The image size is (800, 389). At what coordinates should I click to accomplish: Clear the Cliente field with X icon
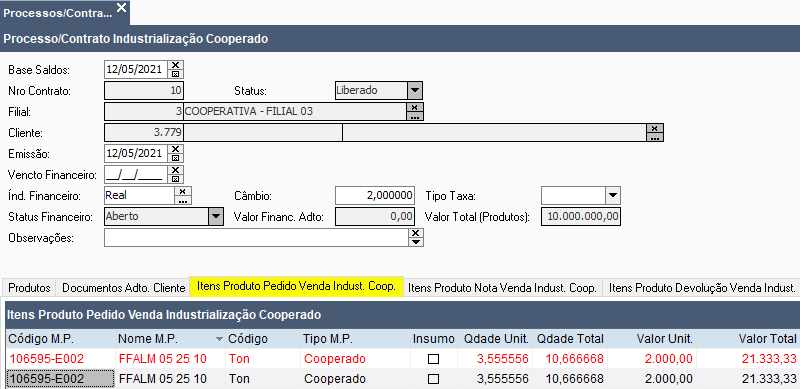(x=655, y=128)
